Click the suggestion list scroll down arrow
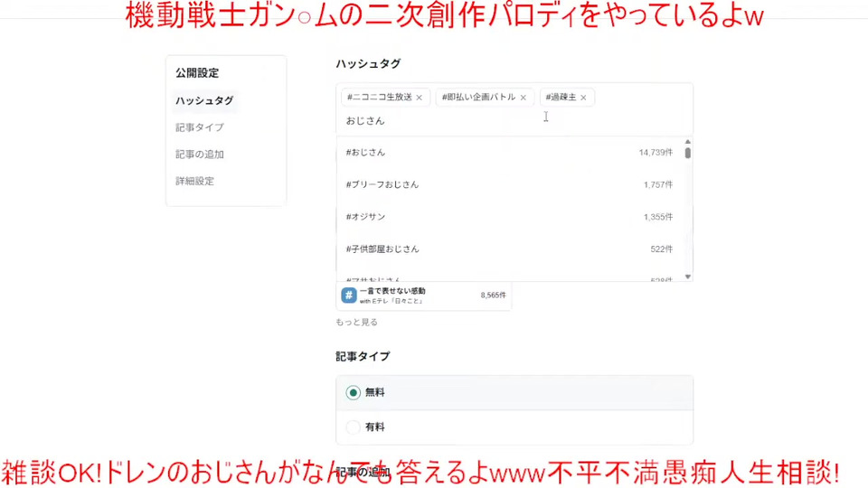The height and width of the screenshot is (488, 868). [687, 277]
